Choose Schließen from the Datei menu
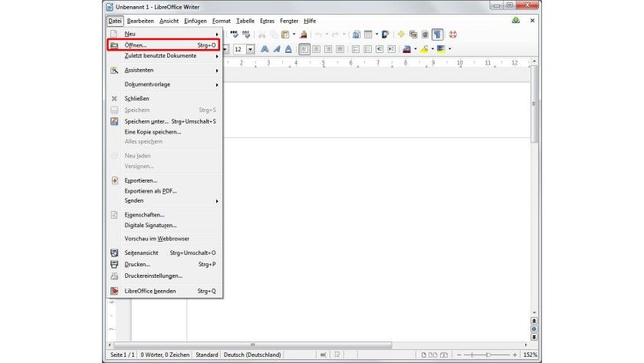This screenshot has width=644, height=363. [x=164, y=99]
